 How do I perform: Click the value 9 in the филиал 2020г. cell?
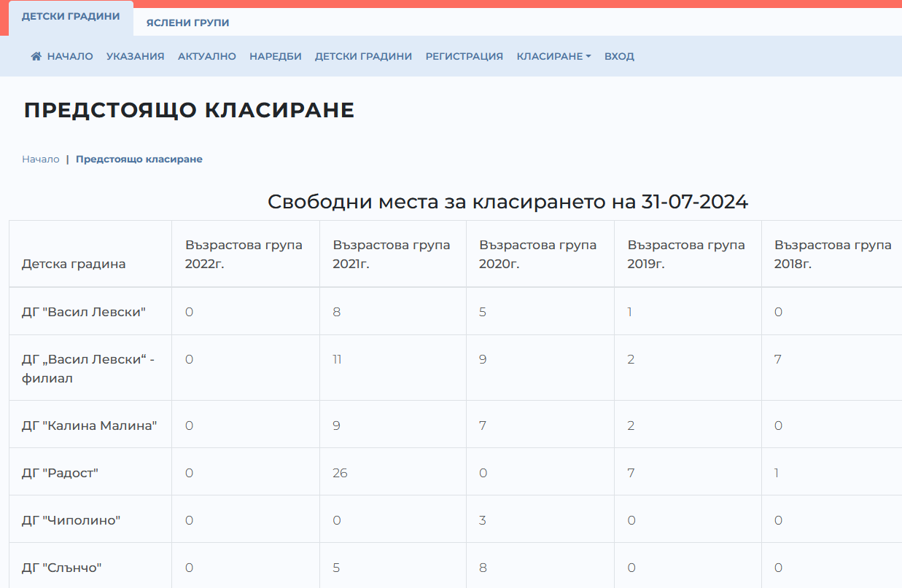point(483,359)
